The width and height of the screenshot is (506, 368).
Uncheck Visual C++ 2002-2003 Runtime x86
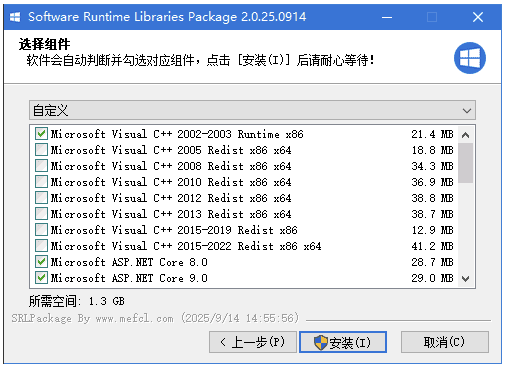click(41, 134)
